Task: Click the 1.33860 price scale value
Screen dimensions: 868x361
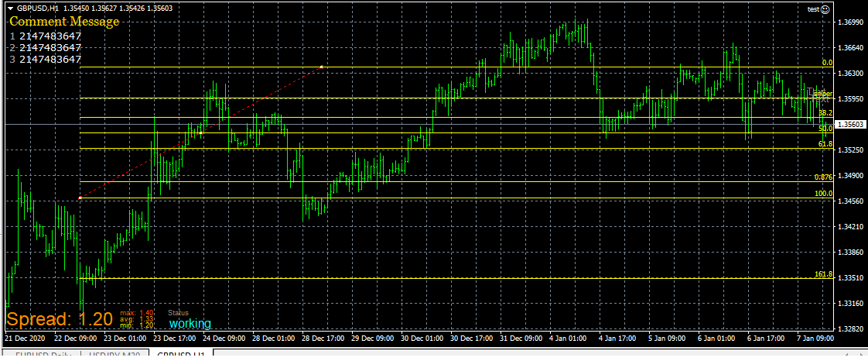Action: pyautogui.click(x=852, y=253)
